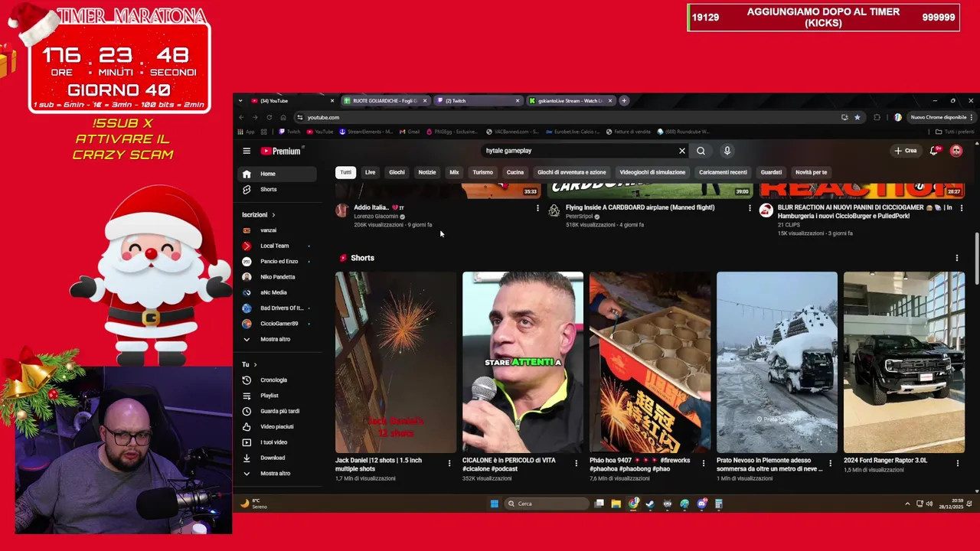Image resolution: width=980 pixels, height=551 pixels.
Task: Expand Mostra altro under Tu section
Action: (276, 473)
